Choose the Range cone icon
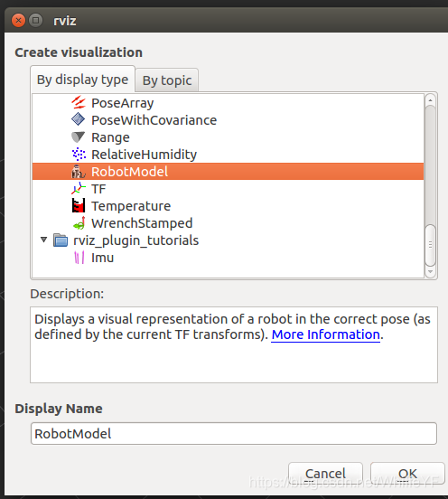 (x=79, y=137)
